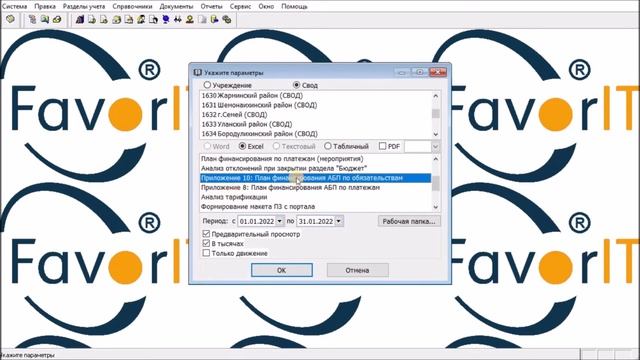This screenshot has width=640, height=360.
Task: Select 1632 г.Семей (СВОД)
Action: tap(316, 115)
